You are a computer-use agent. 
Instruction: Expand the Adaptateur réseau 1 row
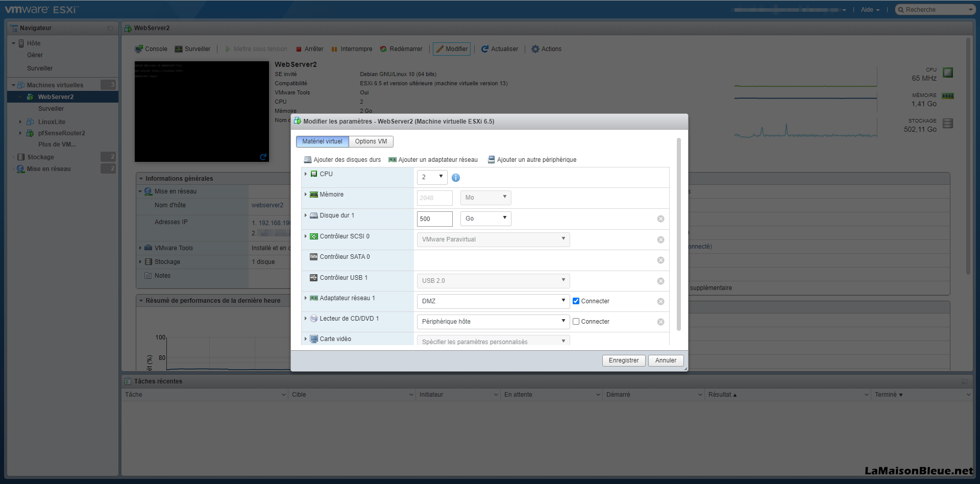click(306, 298)
